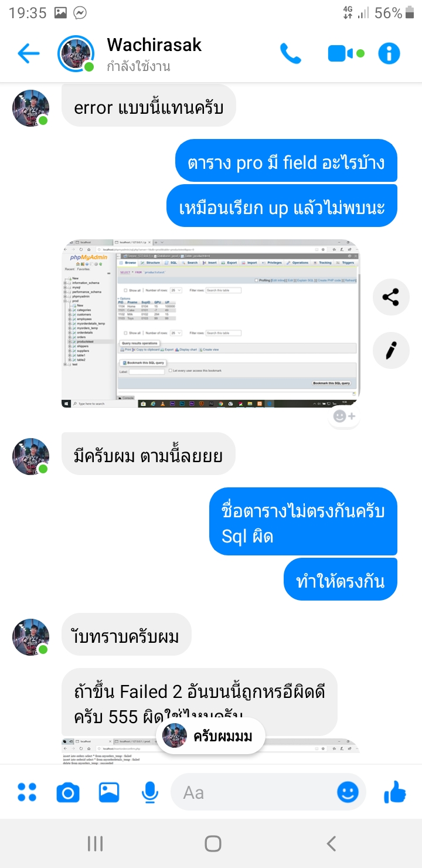Image resolution: width=422 pixels, height=868 pixels.
Task: Tap the back arrow icon
Action: coord(28,54)
